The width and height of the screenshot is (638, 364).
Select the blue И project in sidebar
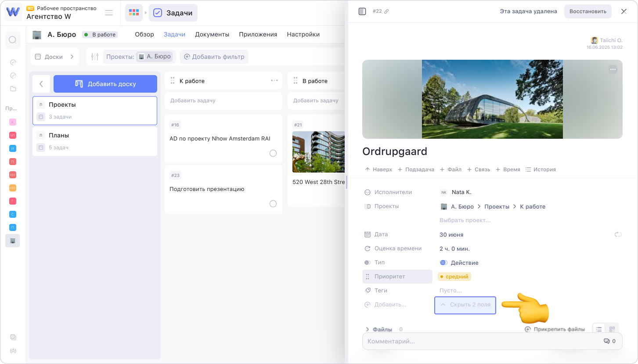pos(13,148)
